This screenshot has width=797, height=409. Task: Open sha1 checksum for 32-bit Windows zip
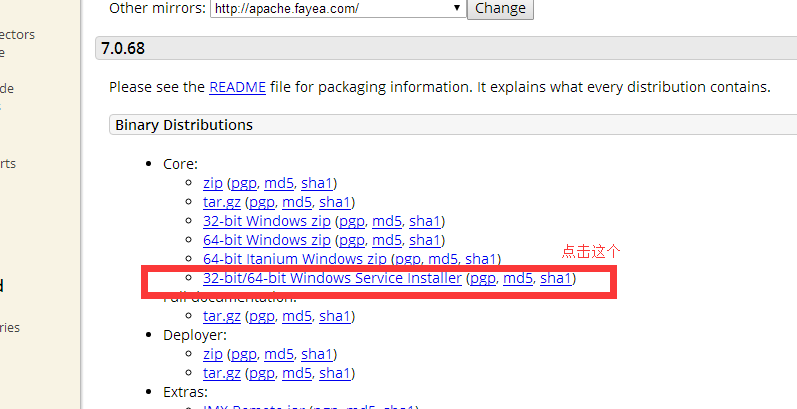[x=425, y=221]
